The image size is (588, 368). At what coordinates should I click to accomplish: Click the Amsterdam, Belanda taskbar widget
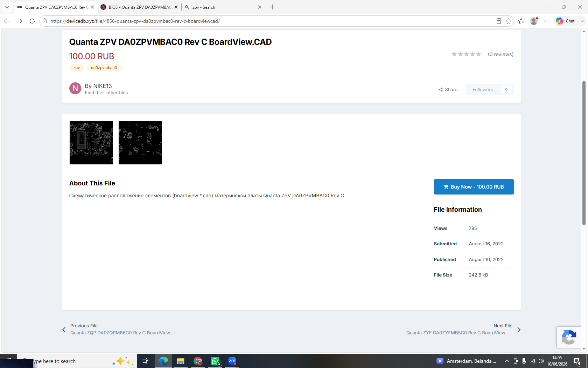coord(466,361)
